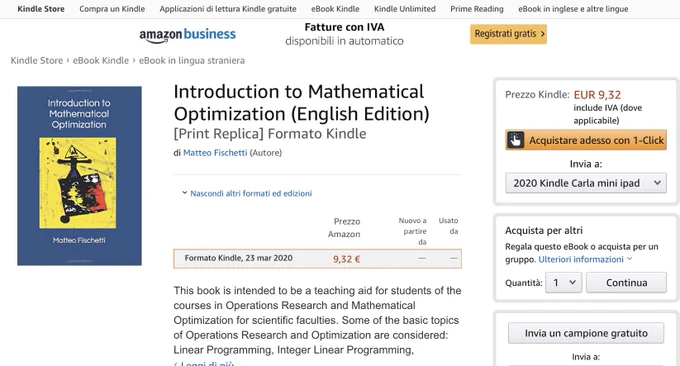Send a free sample via Invia un campione gratuito
Screen dimensions: 680x366
click(586, 333)
